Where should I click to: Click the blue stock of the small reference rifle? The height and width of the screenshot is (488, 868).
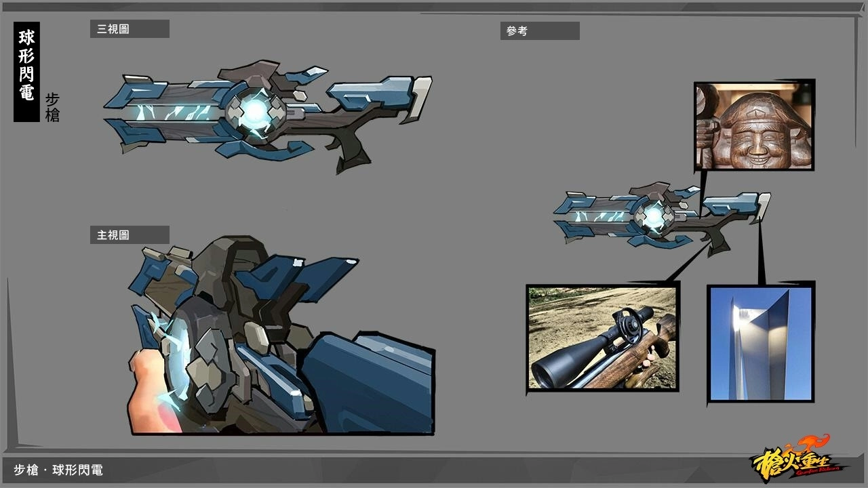(x=730, y=203)
